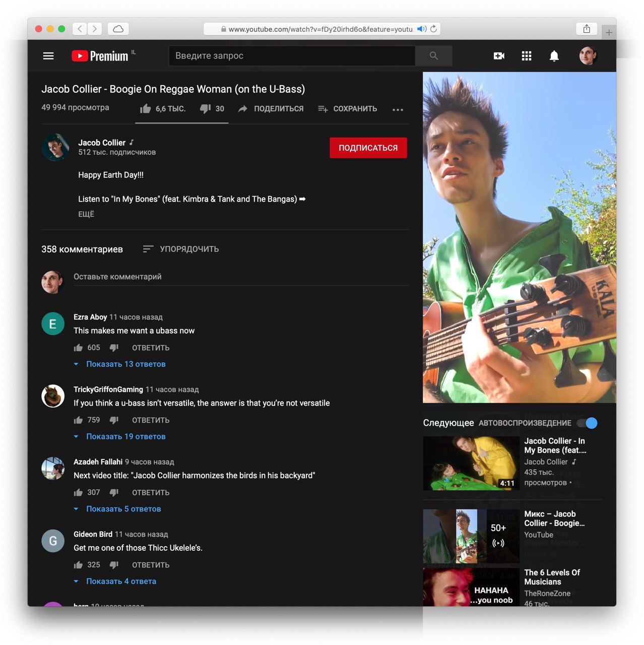The image size is (644, 645).
Task: Click Gideon Bird's profile name
Action: click(93, 534)
